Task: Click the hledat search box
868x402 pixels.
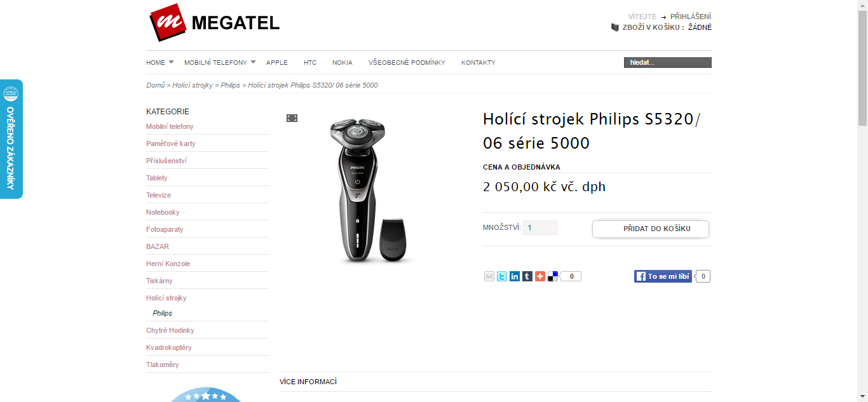Action: (668, 62)
